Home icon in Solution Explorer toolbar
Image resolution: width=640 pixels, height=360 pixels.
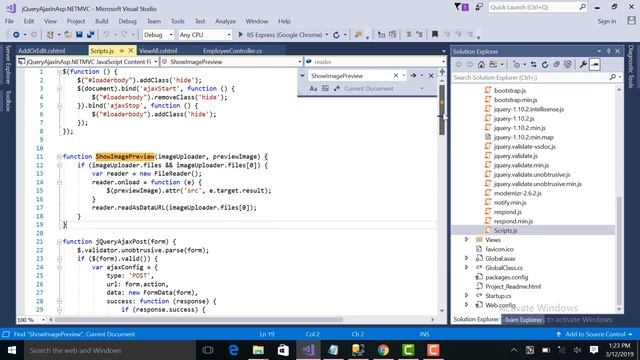click(x=481, y=64)
